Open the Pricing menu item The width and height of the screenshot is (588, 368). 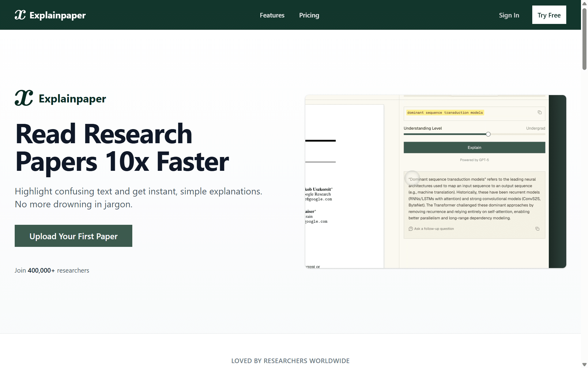click(309, 15)
